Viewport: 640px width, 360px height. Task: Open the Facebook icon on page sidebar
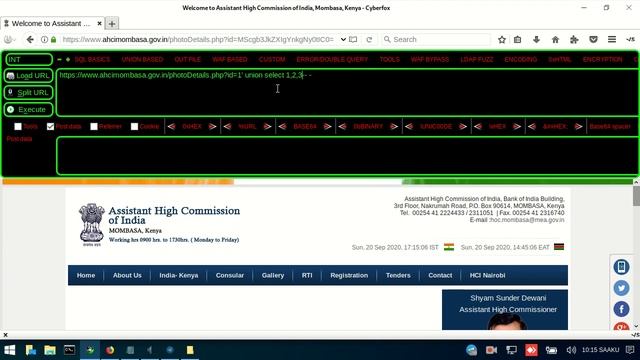tap(621, 309)
